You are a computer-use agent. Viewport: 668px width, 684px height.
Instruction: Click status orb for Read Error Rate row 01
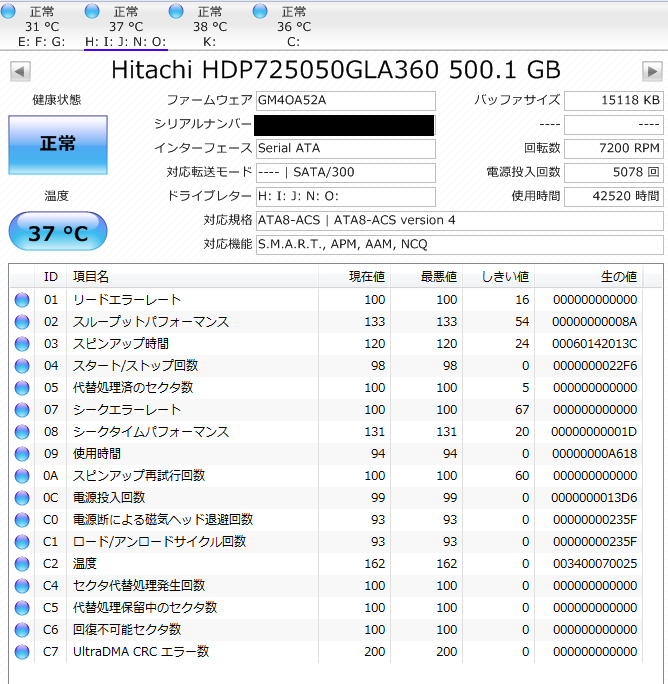22,300
